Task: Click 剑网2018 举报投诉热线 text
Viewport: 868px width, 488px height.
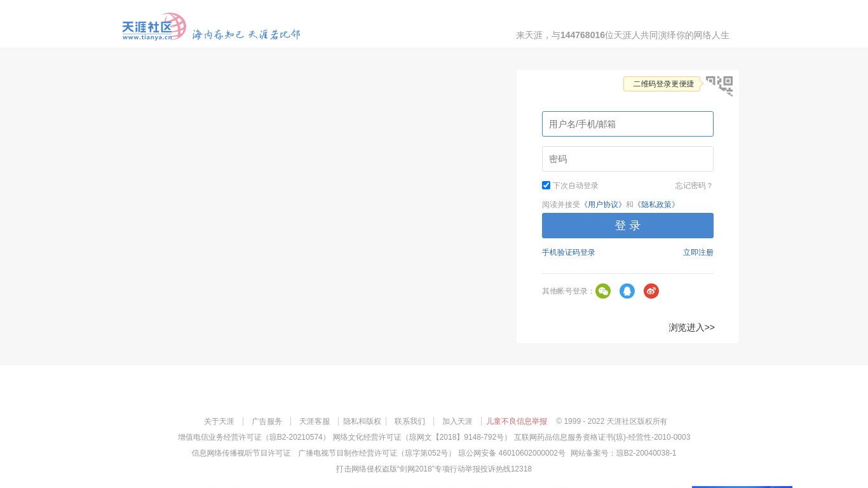Action: [434, 469]
